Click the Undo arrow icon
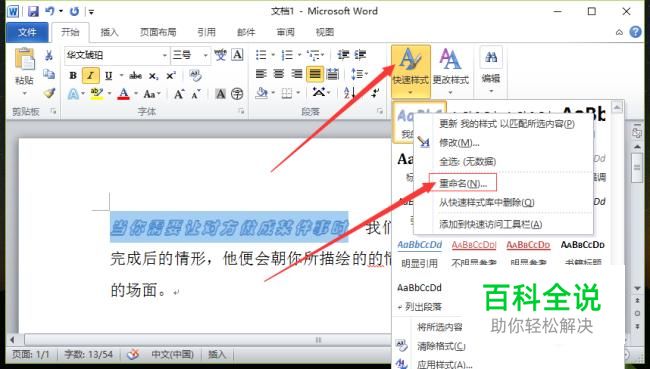The width and height of the screenshot is (650, 369). (x=50, y=11)
